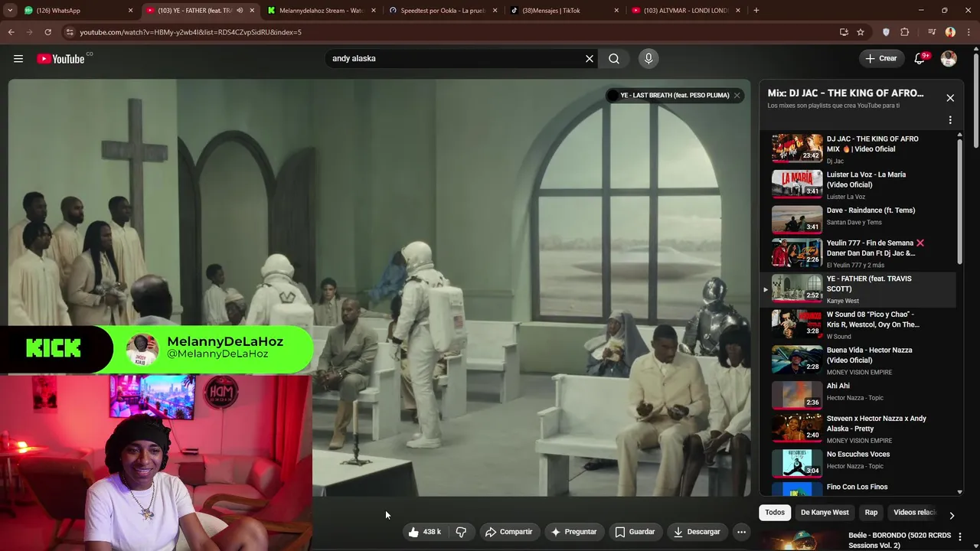
Task: Open browser extensions puzzle icon
Action: tap(905, 32)
